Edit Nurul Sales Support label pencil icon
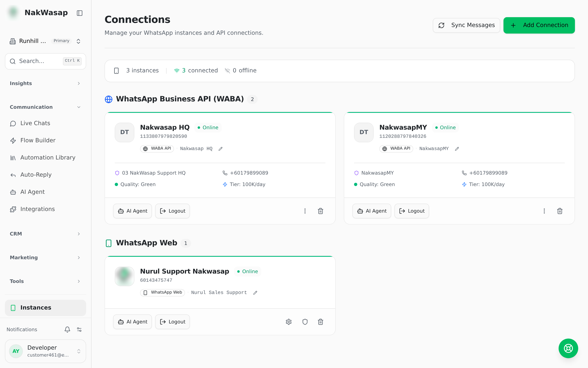Screen dimensions: 588x368 click(255, 293)
